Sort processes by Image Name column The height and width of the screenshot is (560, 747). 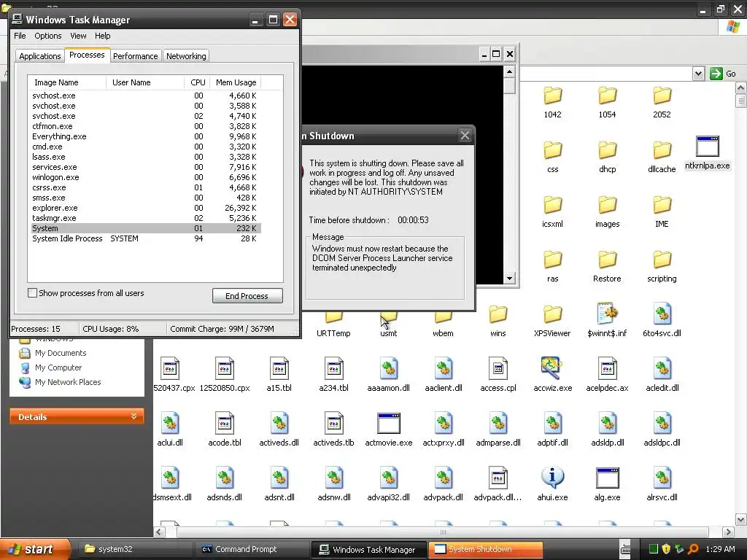66,82
